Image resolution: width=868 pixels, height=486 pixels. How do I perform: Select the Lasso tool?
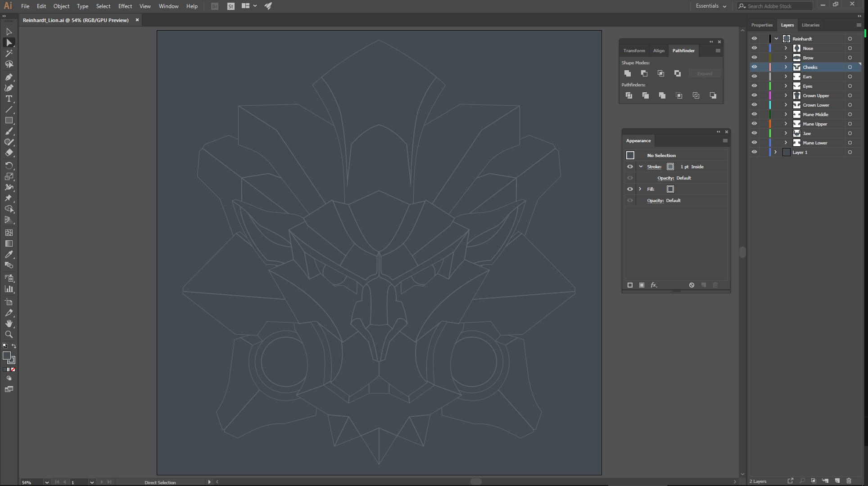9,64
